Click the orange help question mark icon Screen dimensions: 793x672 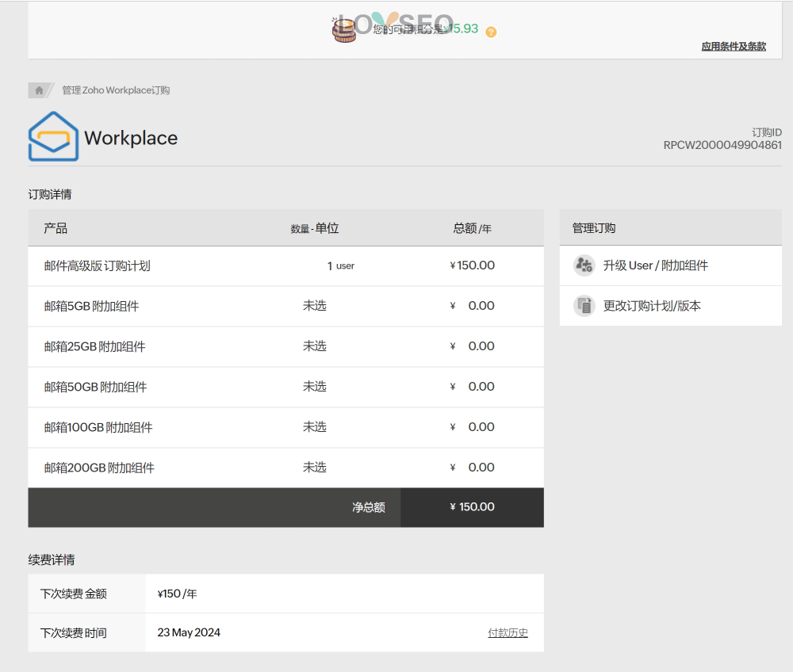coord(491,32)
